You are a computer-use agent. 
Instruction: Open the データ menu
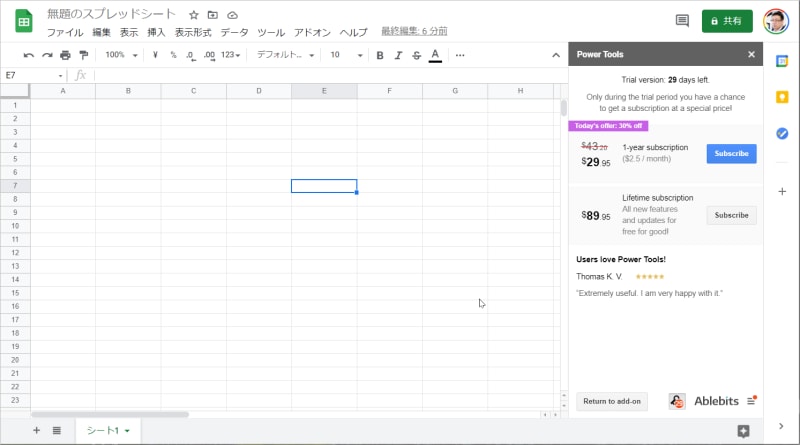tap(234, 32)
